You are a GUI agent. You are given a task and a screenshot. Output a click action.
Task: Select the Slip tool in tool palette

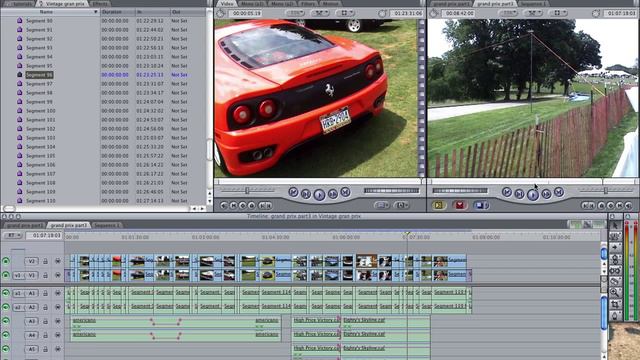(615, 270)
